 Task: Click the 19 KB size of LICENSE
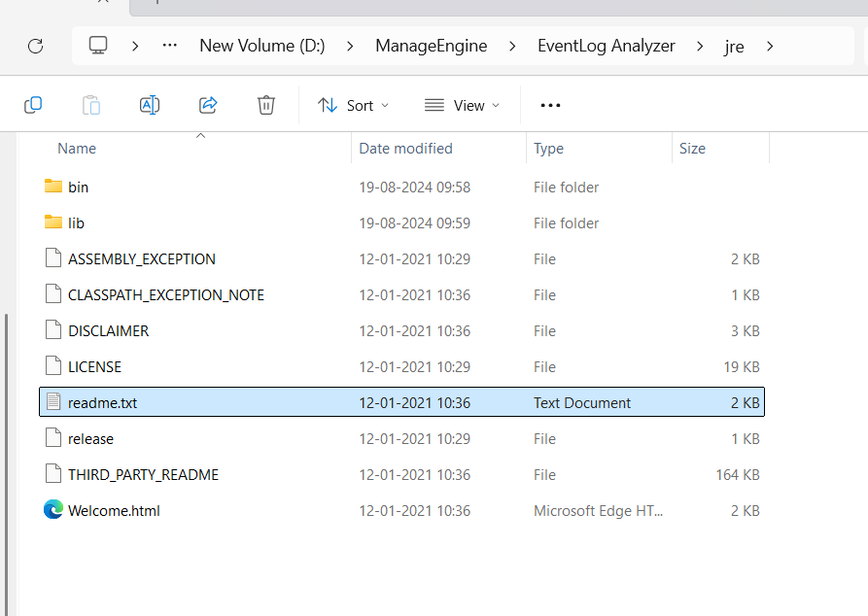(x=742, y=367)
